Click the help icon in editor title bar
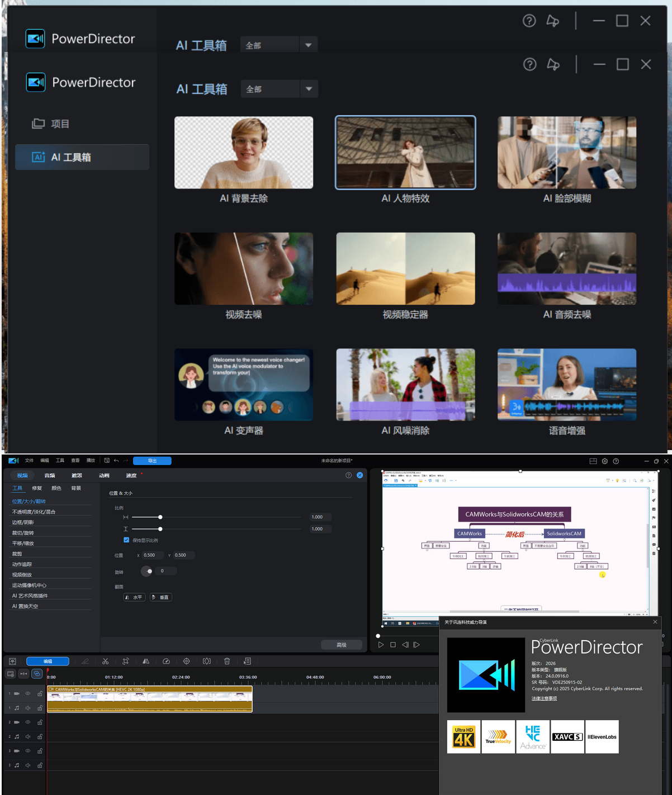Viewport: 672px width, 795px height. (x=616, y=461)
